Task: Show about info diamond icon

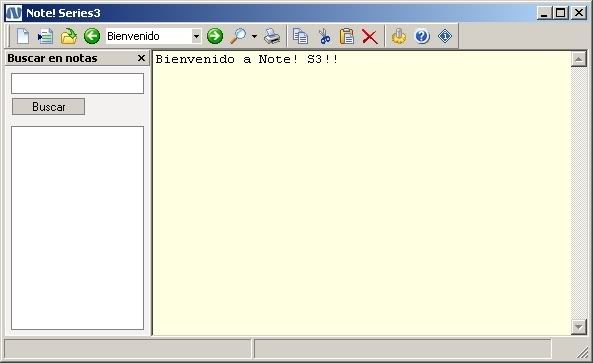Action: [x=445, y=36]
